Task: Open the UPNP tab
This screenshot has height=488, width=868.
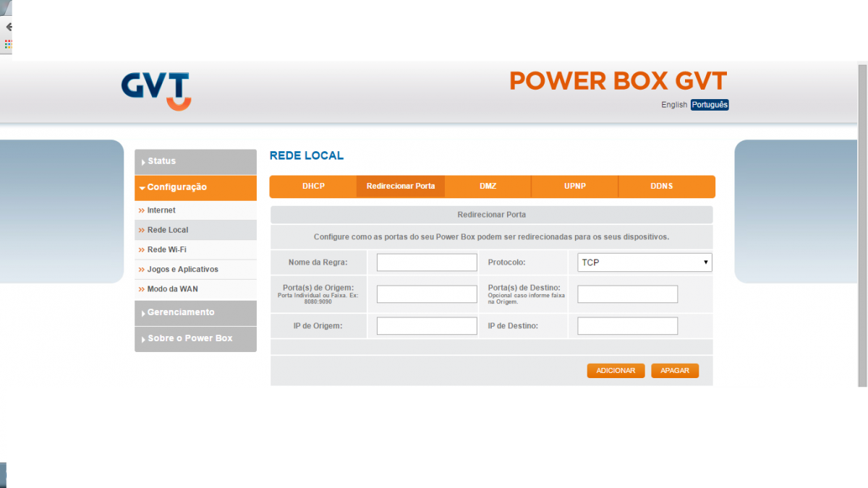Action: pyautogui.click(x=575, y=187)
